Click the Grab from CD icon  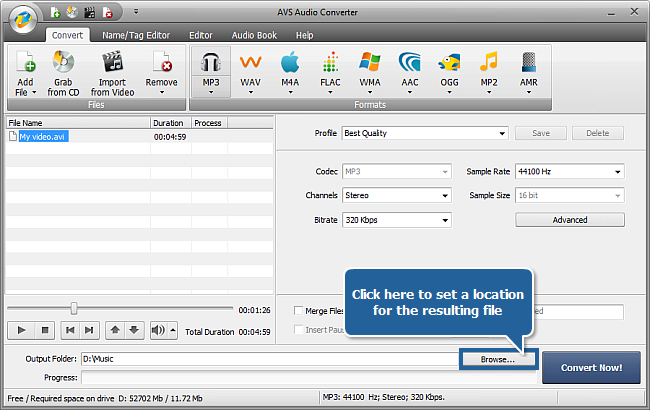63,62
